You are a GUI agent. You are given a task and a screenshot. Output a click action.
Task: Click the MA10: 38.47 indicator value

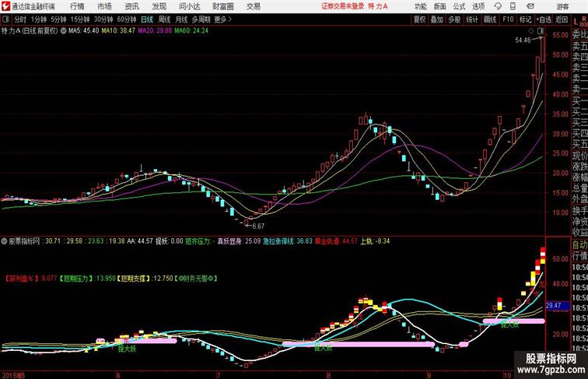coord(118,31)
